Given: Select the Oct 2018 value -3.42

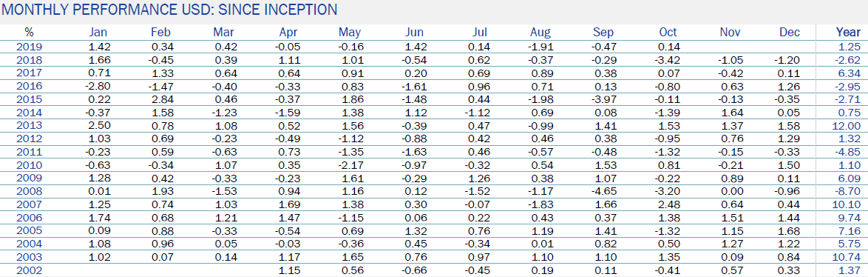Looking at the screenshot, I should tap(664, 59).
